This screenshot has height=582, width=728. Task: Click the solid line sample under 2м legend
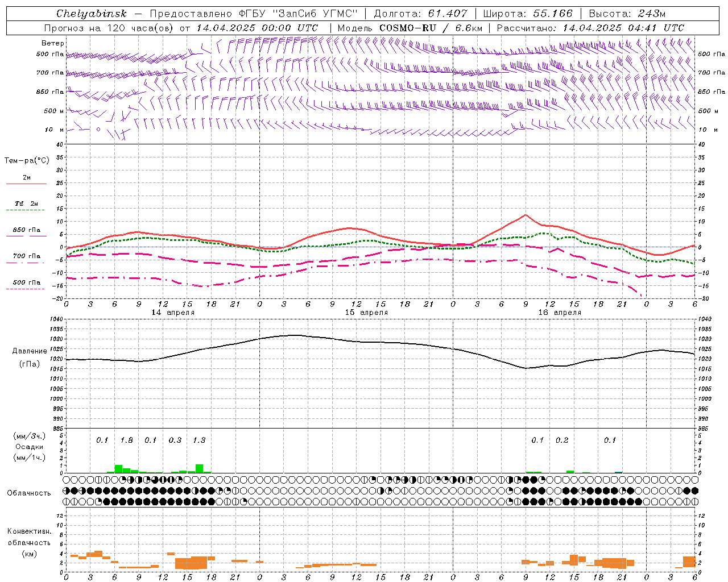tap(26, 184)
